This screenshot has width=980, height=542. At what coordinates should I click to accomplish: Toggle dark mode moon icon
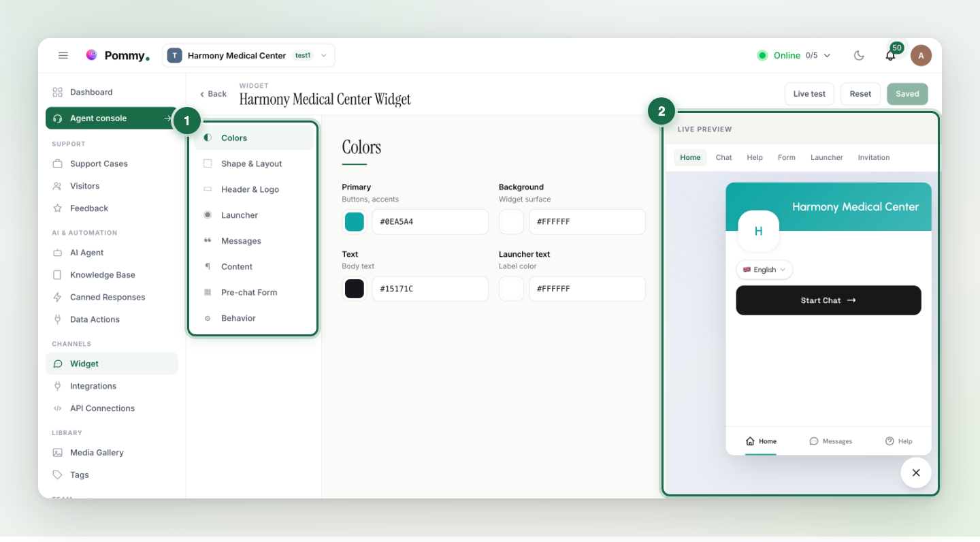pos(859,56)
